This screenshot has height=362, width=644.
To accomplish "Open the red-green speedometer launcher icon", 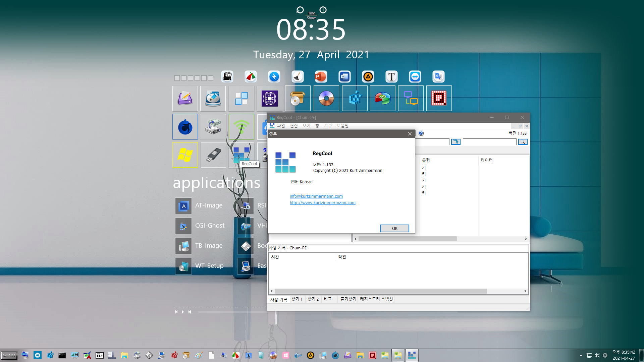I will pyautogui.click(x=251, y=77).
